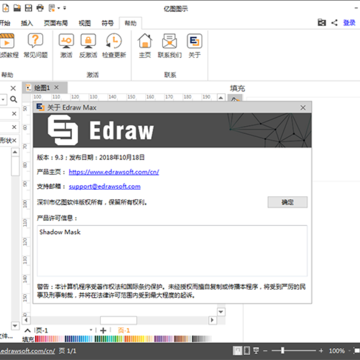Save the drawing with the floppy icon
The width and height of the screenshot is (360, 360).
point(29,8)
